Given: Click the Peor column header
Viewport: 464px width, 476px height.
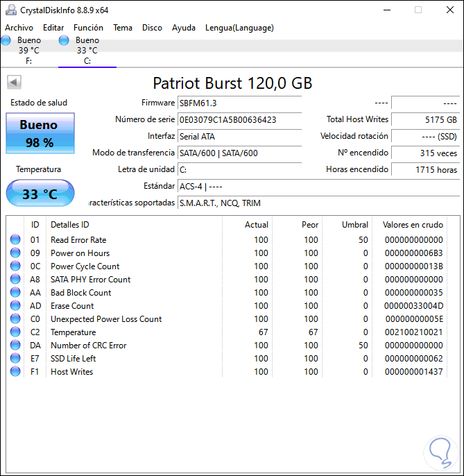Looking at the screenshot, I should [298, 225].
